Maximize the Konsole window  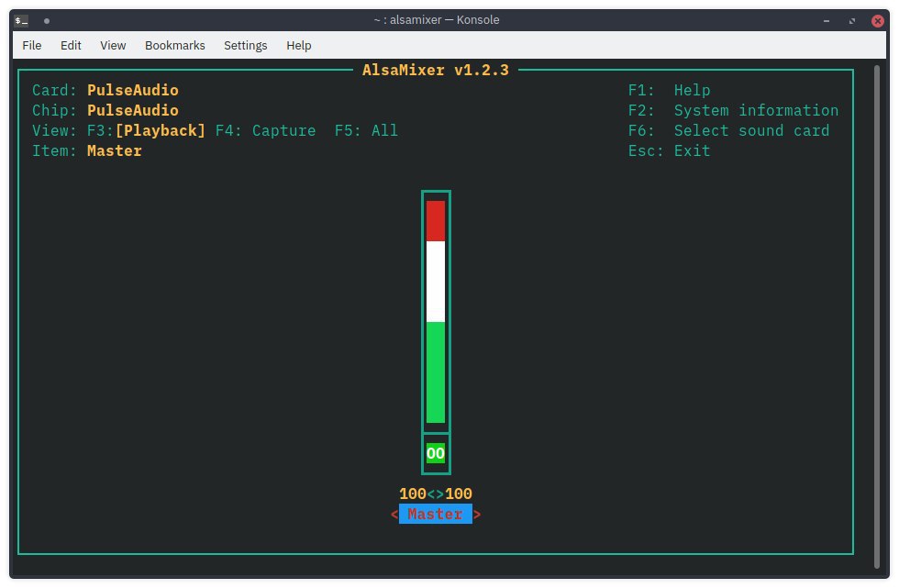point(852,20)
